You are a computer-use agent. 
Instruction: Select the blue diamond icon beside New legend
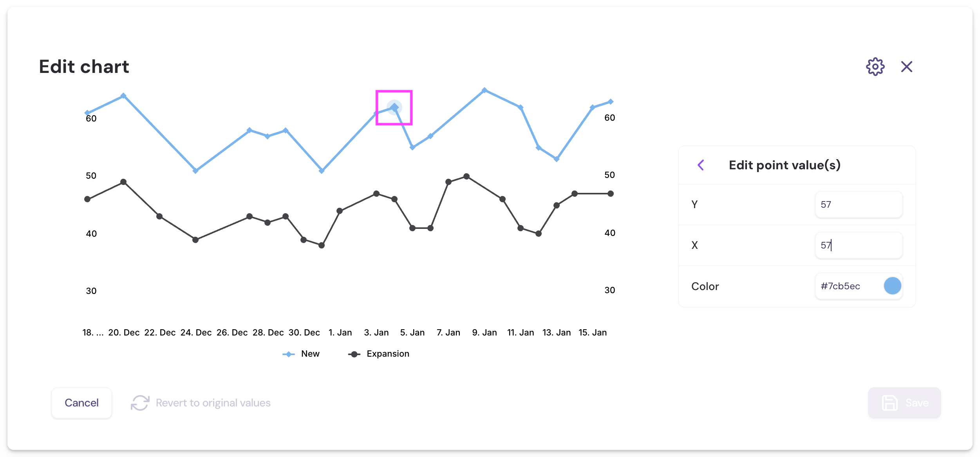[288, 354]
